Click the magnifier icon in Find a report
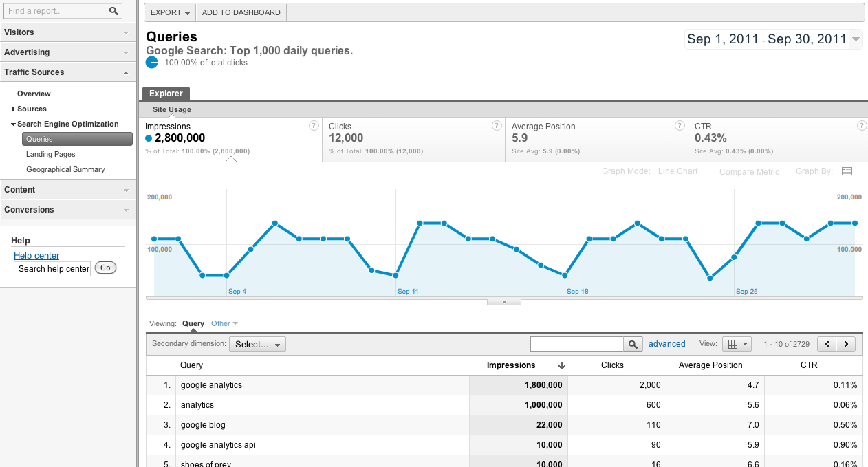Image resolution: width=868 pixels, height=467 pixels. coord(113,11)
